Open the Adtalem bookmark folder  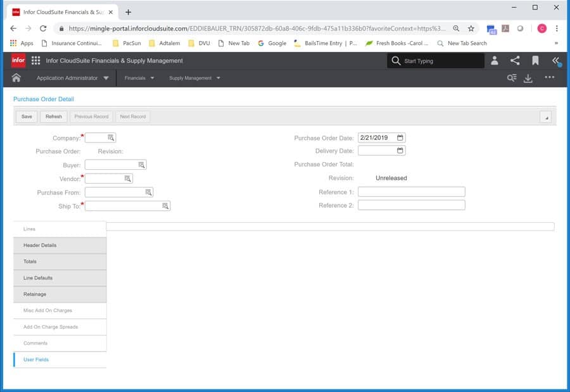tap(164, 43)
